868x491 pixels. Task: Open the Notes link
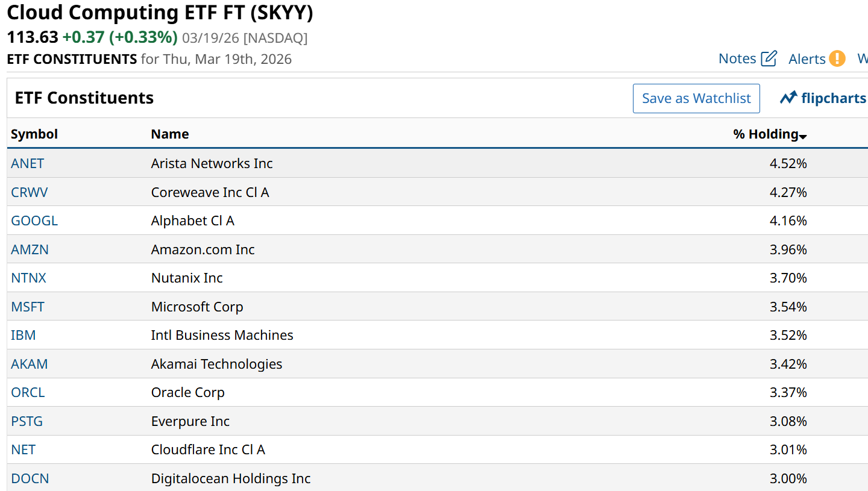[737, 58]
